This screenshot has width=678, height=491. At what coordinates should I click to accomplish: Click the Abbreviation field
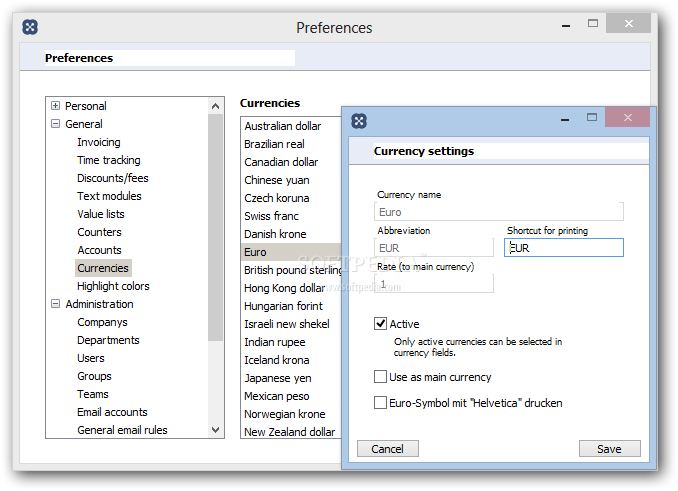click(x=434, y=248)
